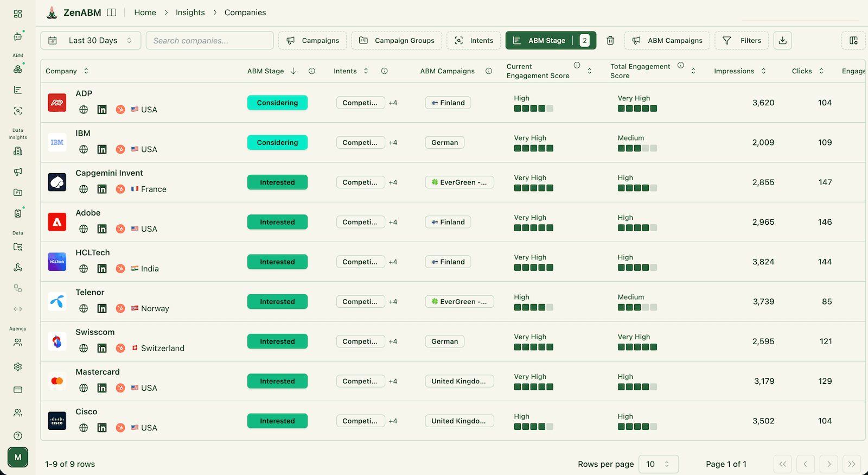The height and width of the screenshot is (475, 868).
Task: Open ADP's LinkedIn page icon
Action: tap(102, 110)
